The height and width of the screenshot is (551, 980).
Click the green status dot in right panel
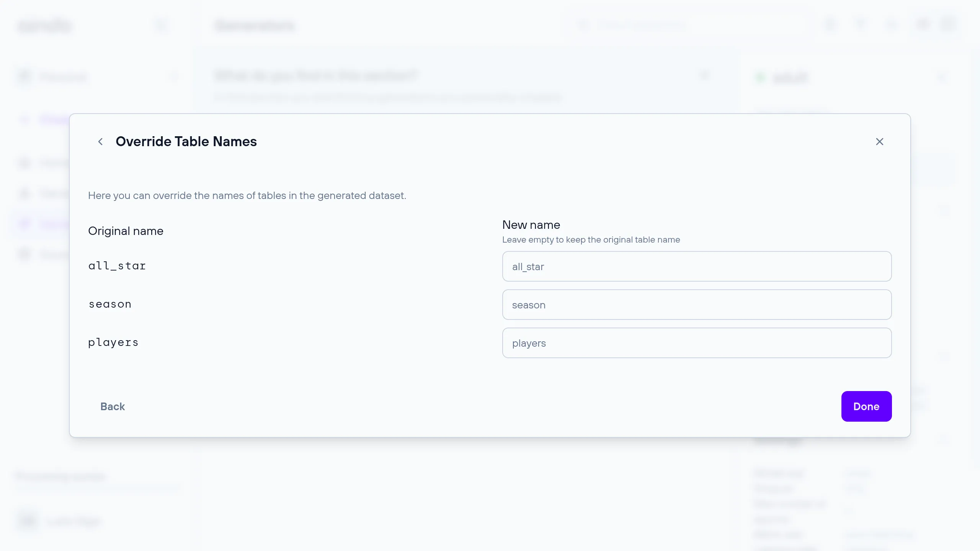(760, 77)
